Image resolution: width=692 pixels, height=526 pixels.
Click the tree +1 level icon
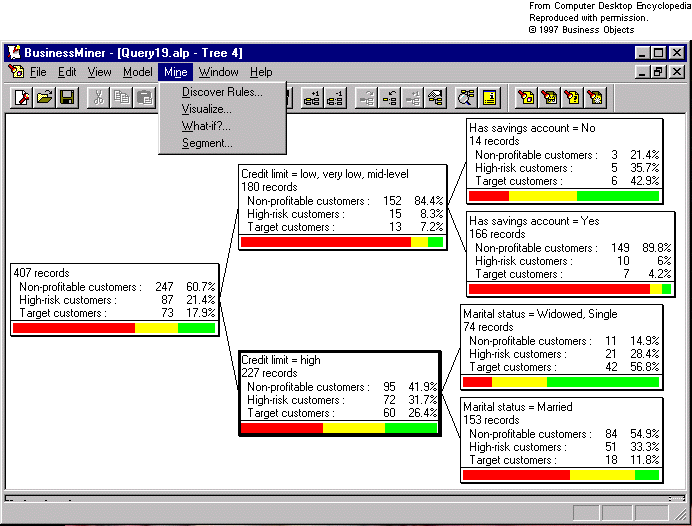point(312,97)
